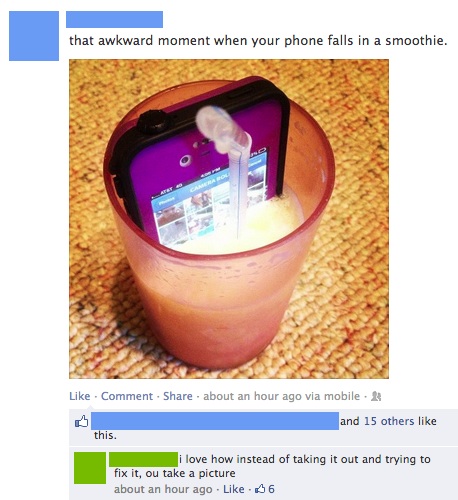Image resolution: width=458 pixels, height=500 pixels.
Task: Click the thumbs-up icon next to 6 on the comment
Action: pyautogui.click(x=260, y=489)
